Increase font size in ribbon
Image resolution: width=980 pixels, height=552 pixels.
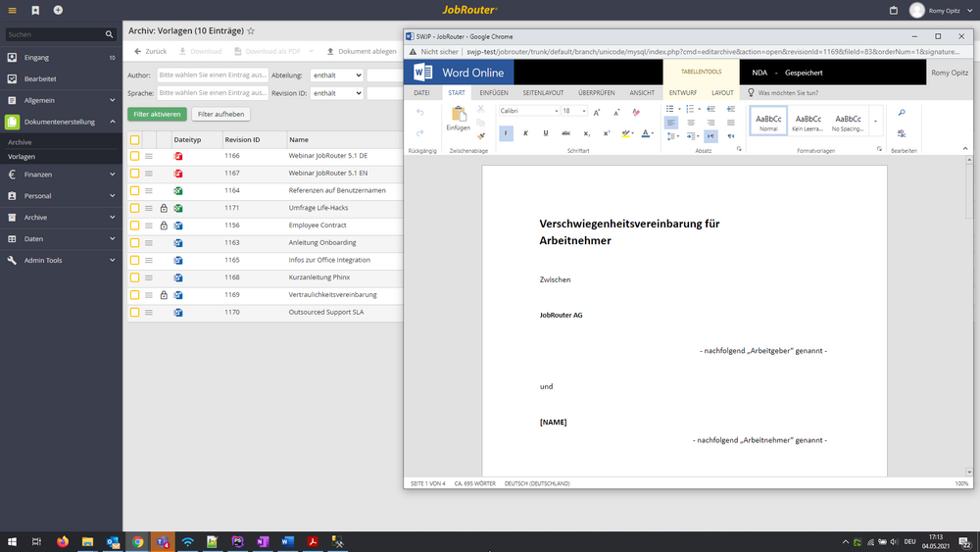(x=597, y=112)
